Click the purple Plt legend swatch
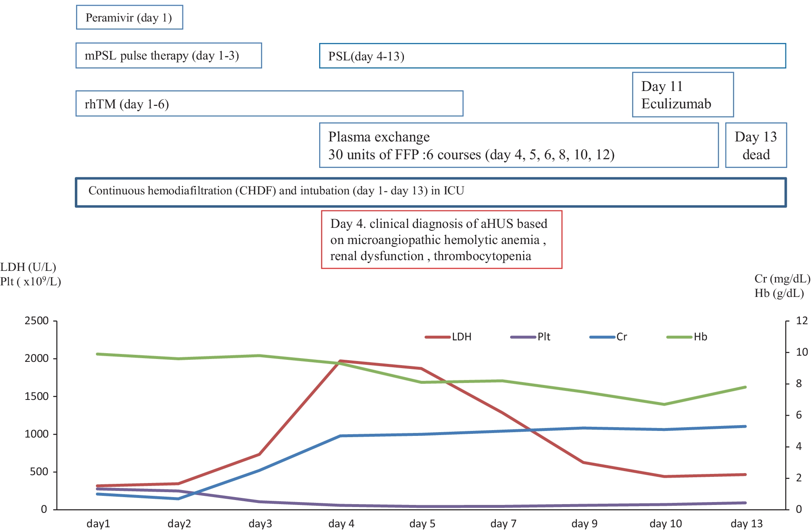 [523, 337]
